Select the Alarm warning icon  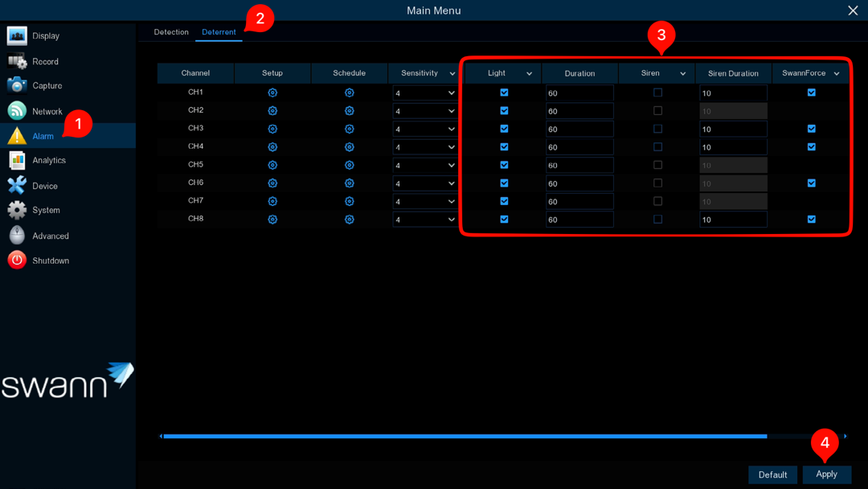[17, 136]
